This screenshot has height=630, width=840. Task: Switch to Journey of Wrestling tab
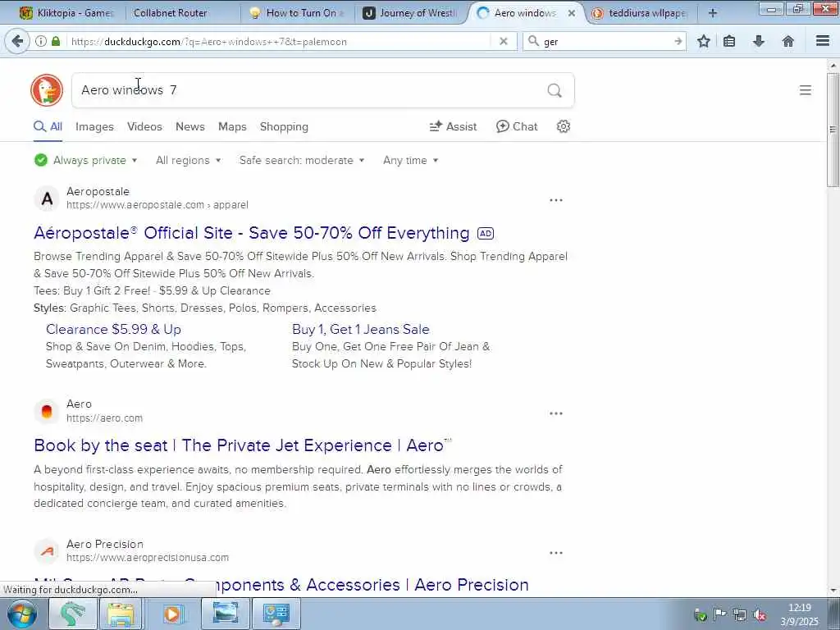[x=412, y=13]
